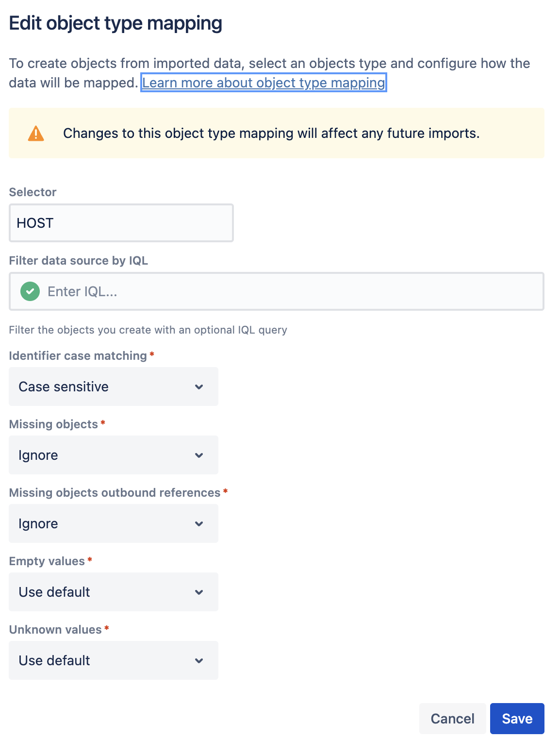Click the Selector field containing HOST
Viewport: 560px width, 739px height.
[121, 223]
